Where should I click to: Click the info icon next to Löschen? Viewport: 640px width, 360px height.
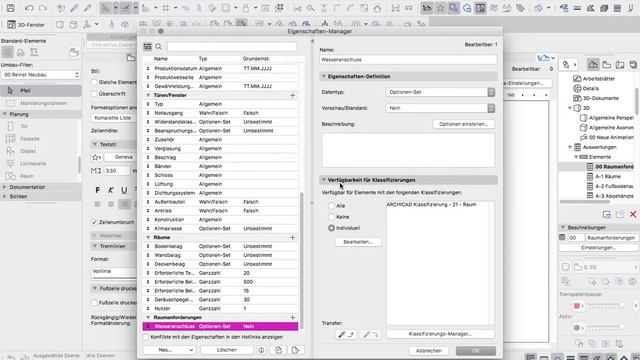(261, 350)
